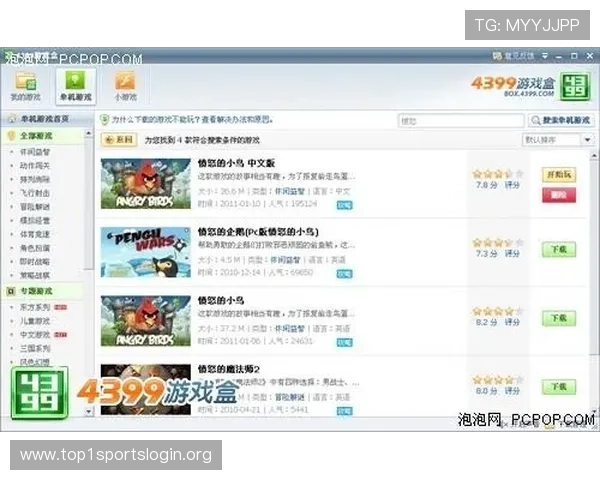This screenshot has width=600, height=480.
Task: Select the 模拟经营 category
Action: click(35, 221)
